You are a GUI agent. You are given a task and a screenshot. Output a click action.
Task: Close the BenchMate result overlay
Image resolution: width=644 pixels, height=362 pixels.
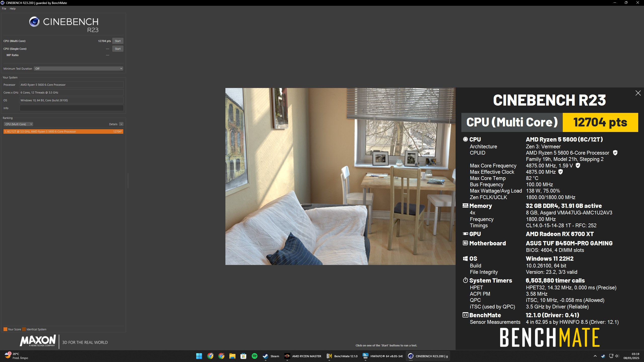coord(638,93)
